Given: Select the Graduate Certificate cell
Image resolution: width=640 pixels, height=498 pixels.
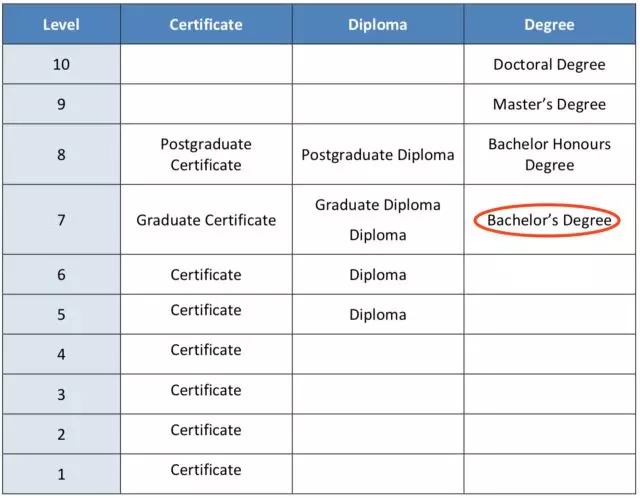Looking at the screenshot, I should tap(206, 220).
